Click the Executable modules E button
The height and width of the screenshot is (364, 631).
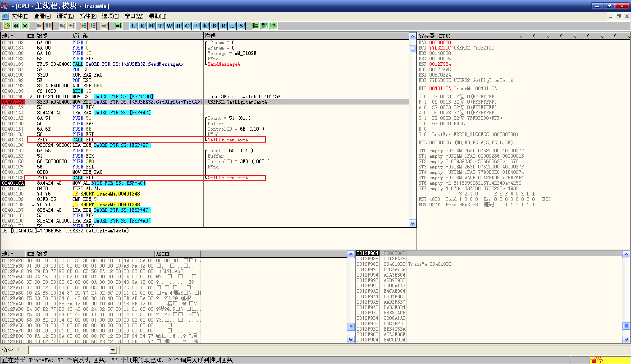pos(142,26)
